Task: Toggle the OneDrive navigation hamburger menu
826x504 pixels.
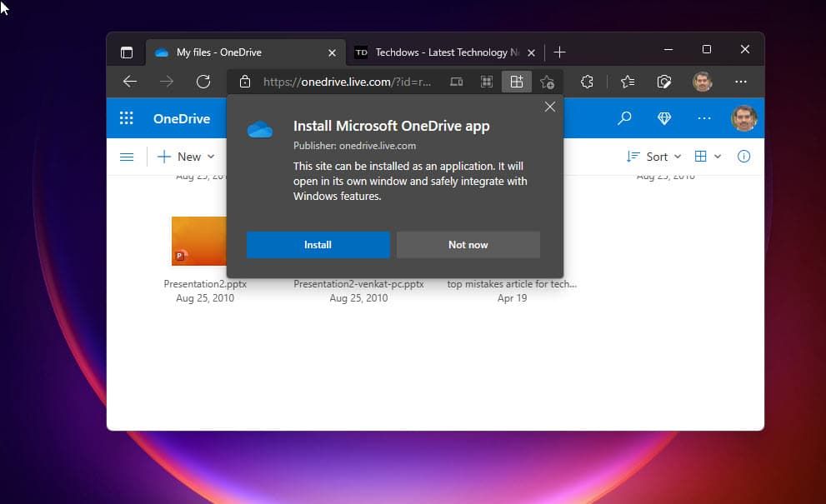Action: click(127, 157)
